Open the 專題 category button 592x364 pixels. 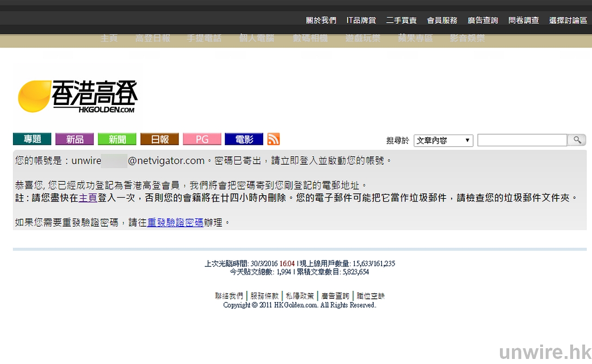pos(32,139)
